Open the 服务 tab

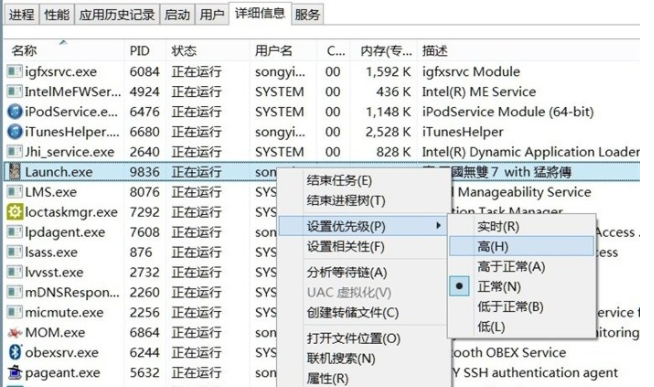click(307, 15)
